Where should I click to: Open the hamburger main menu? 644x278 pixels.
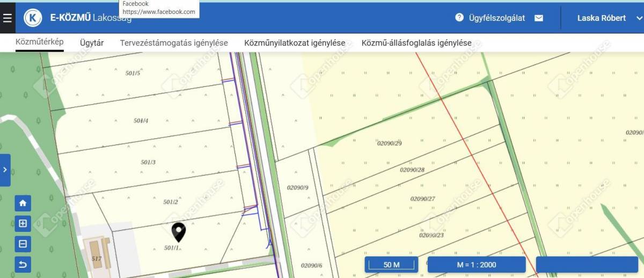[7, 18]
